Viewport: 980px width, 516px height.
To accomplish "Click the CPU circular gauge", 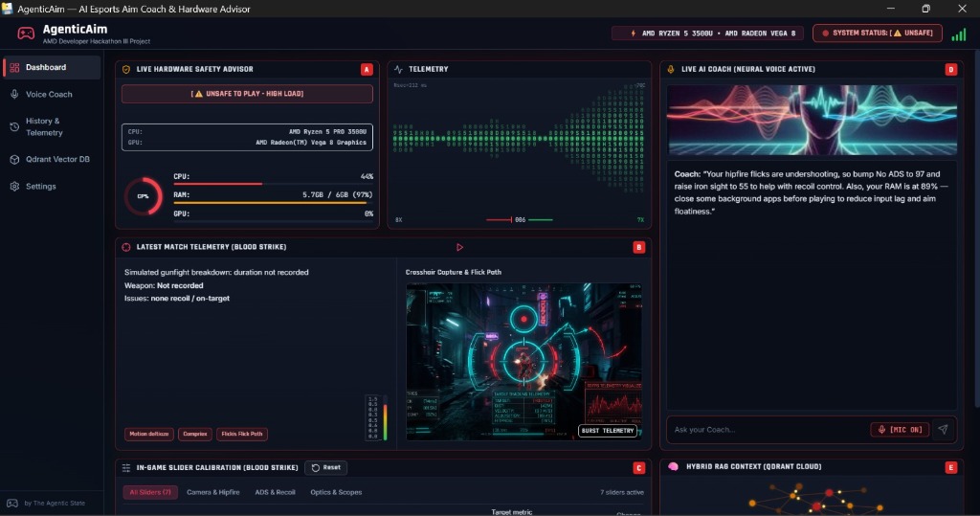I will (144, 196).
